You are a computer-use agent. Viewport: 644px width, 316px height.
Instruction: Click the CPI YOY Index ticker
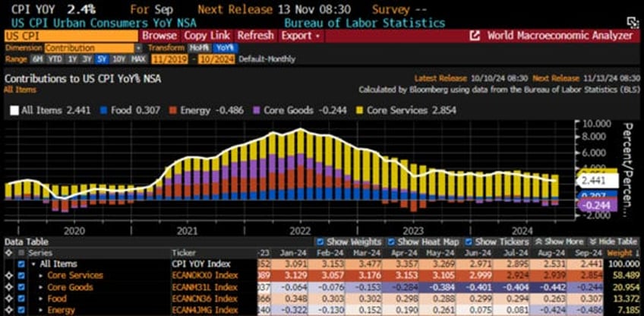[x=201, y=264]
